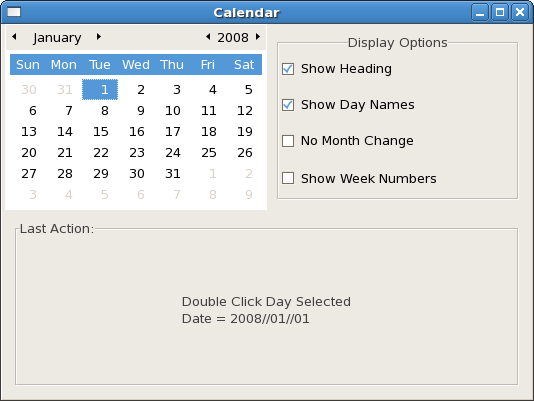Minimize the Calendar window
The width and height of the screenshot is (534, 401).
pos(480,13)
